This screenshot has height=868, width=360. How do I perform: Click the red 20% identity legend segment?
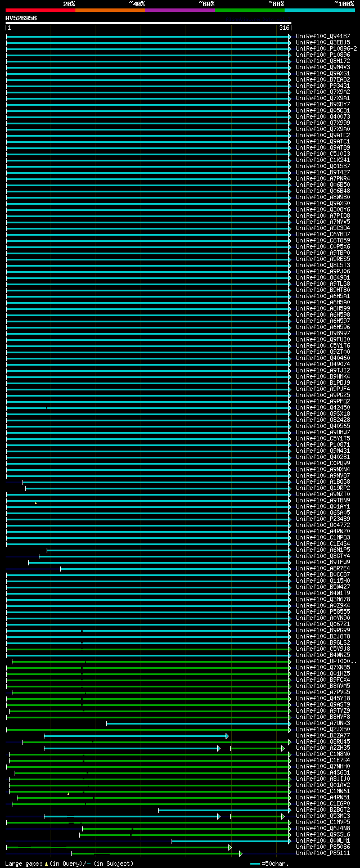pos(40,10)
